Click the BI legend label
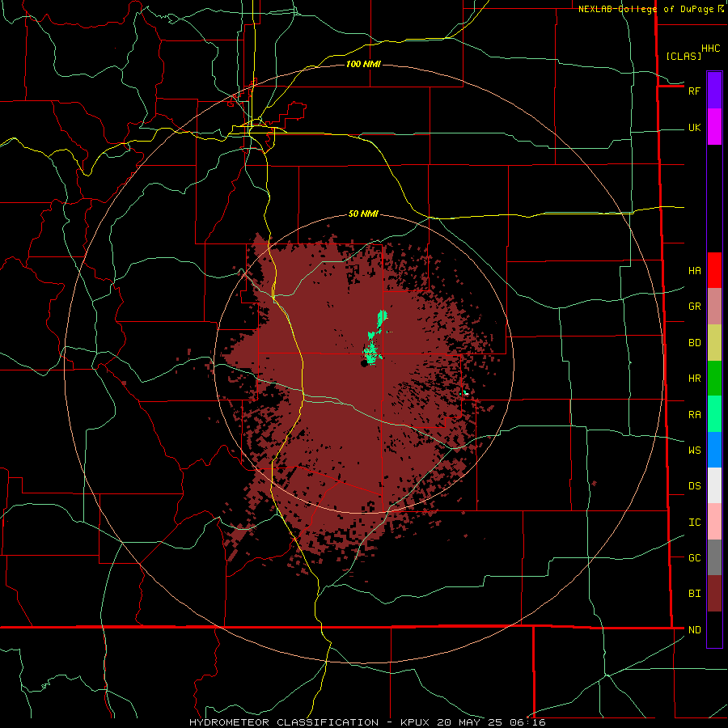 click(x=694, y=594)
